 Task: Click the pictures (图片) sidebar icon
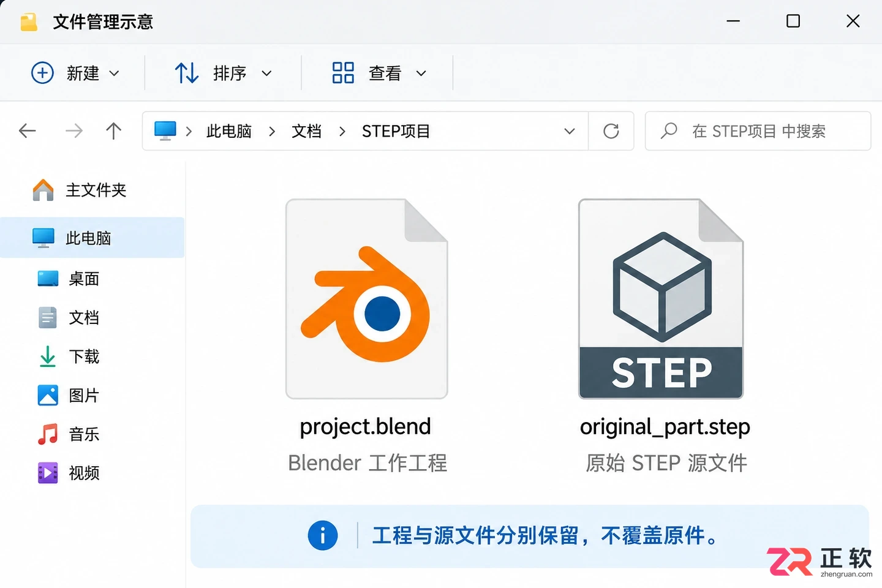(x=48, y=395)
